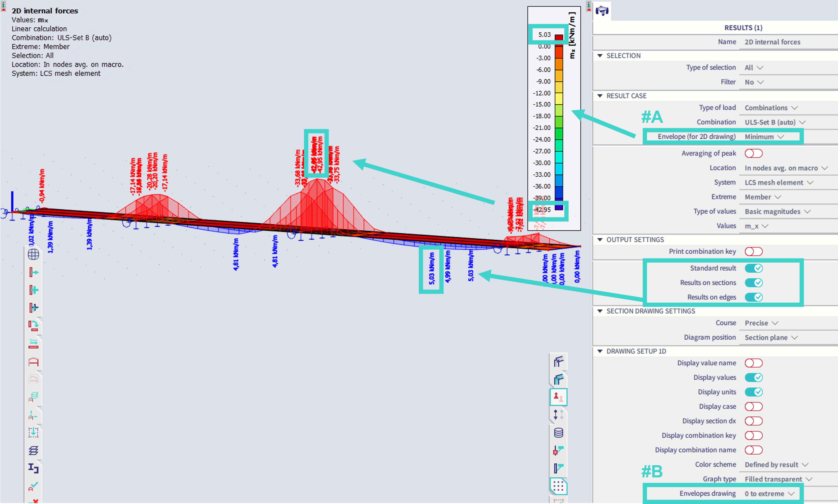The image size is (838, 504).
Task: Click the red bar with teal plus icon
Action: point(33,290)
